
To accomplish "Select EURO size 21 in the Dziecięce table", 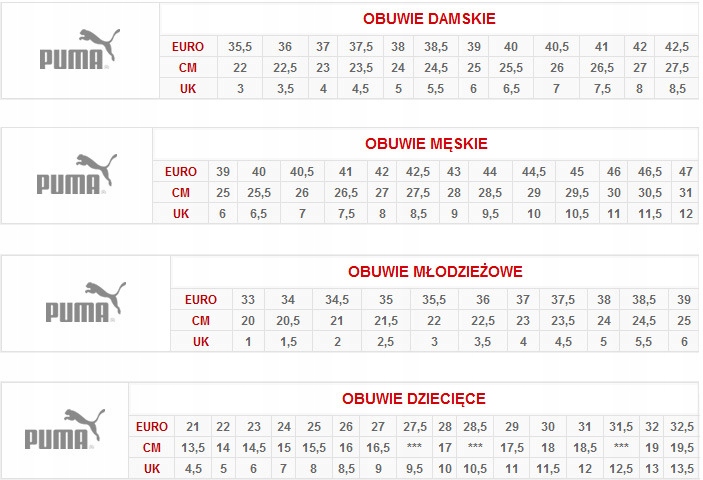I will point(192,427).
